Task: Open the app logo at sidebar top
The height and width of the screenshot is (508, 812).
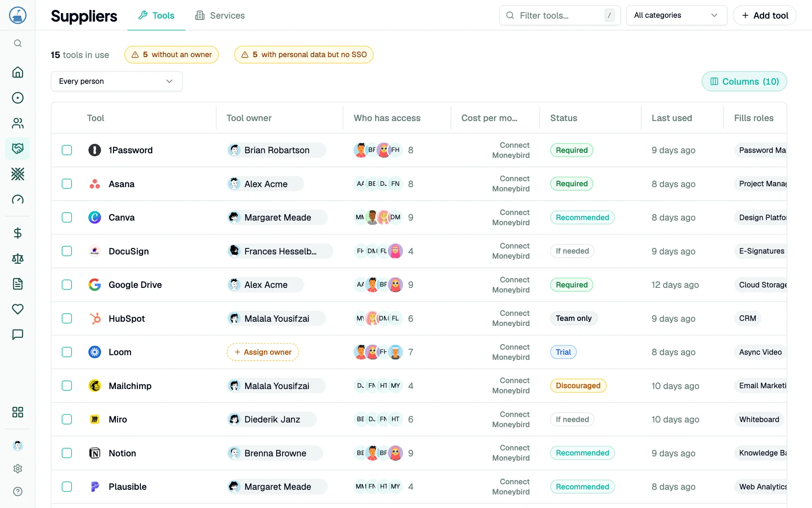Action: (x=18, y=15)
